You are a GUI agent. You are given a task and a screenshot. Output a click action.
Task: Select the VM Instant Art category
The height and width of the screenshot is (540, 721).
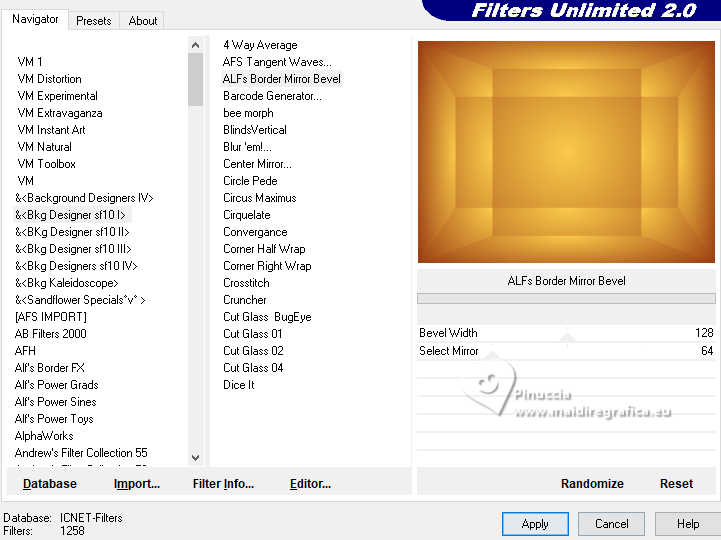(x=51, y=130)
